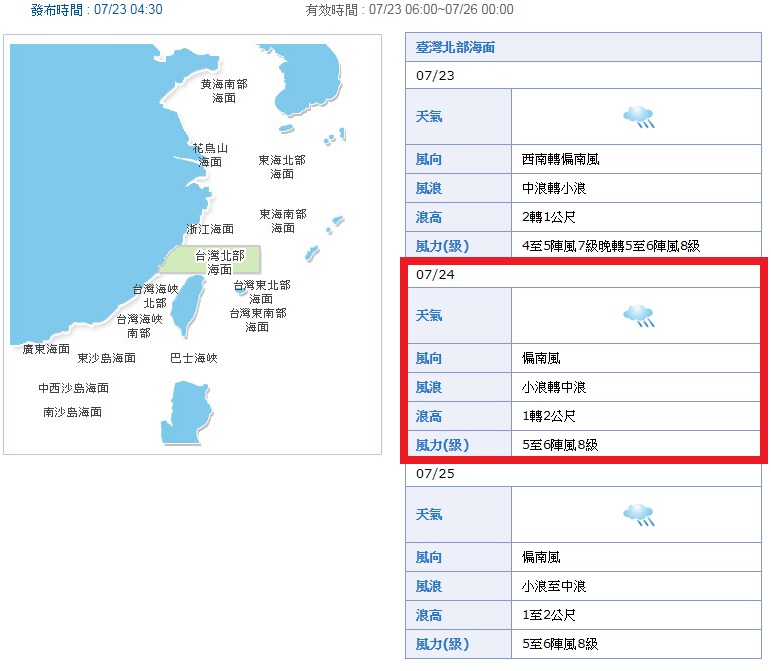Click the rain weather icon for 07/24

[x=639, y=316]
